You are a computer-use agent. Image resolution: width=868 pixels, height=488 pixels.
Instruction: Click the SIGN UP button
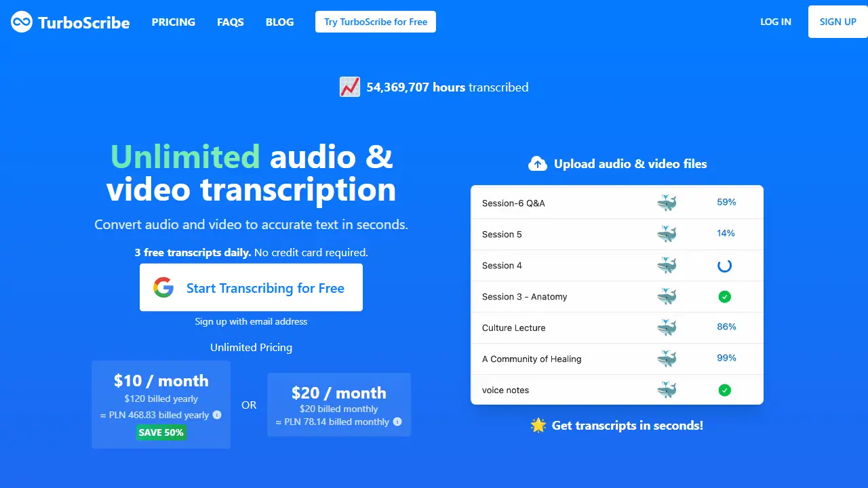(x=838, y=22)
